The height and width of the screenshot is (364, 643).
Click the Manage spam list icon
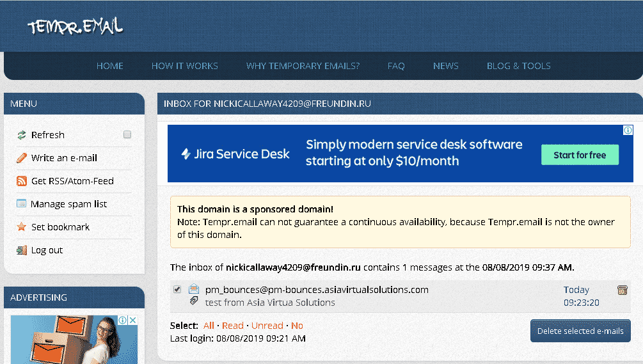(22, 204)
